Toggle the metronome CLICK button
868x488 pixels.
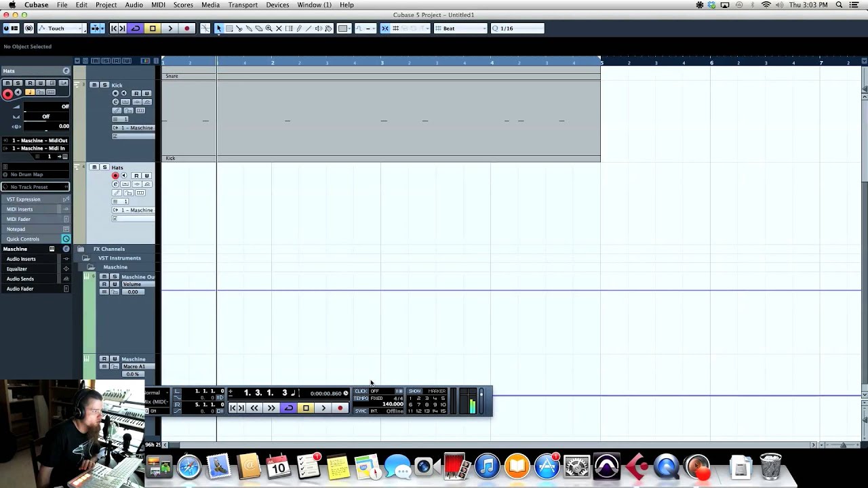(x=361, y=391)
